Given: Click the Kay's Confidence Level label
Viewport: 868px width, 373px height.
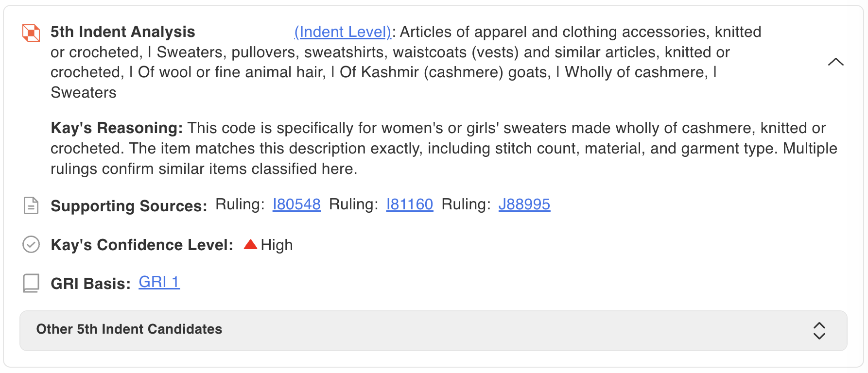Looking at the screenshot, I should (142, 245).
